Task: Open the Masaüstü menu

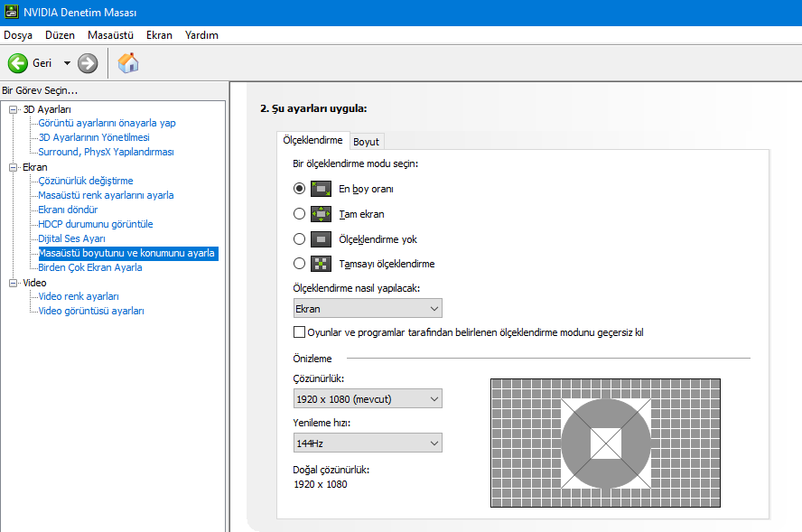Action: coord(110,35)
